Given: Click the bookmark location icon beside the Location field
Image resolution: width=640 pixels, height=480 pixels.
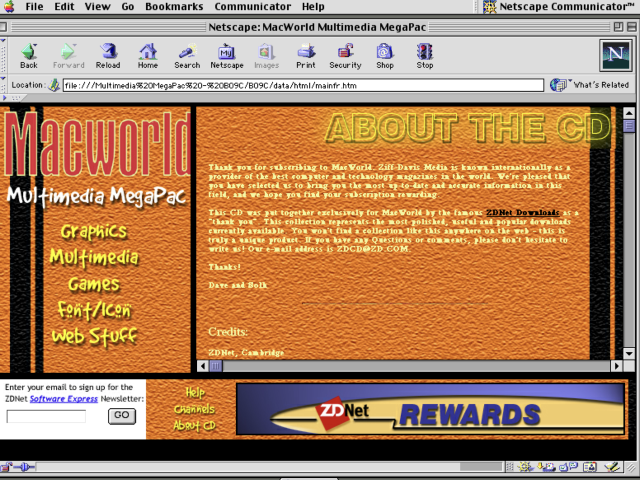Looking at the screenshot, I should pos(54,85).
